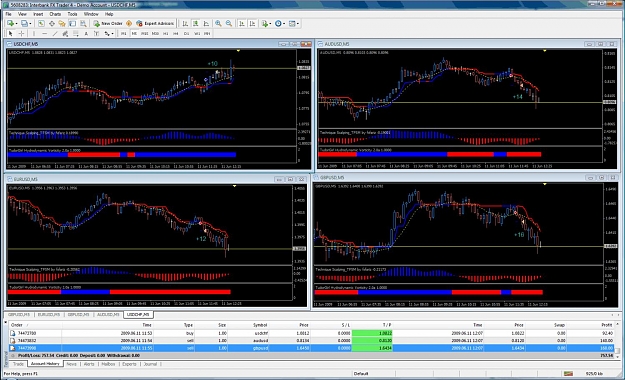This screenshot has width=625, height=380.
Task: Click the terminal panel vertical scrollbar
Action: point(618,340)
